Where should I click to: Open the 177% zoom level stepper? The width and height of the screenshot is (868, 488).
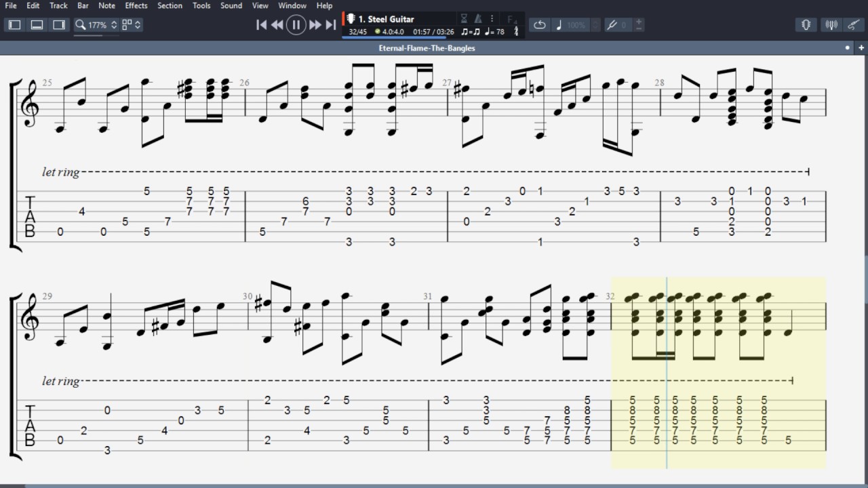[114, 25]
